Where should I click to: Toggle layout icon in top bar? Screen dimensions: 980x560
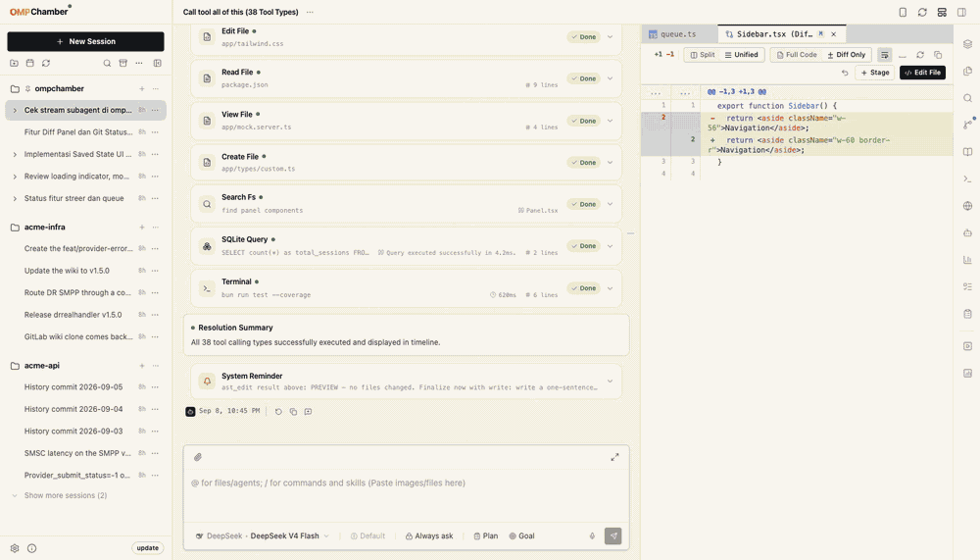pyautogui.click(x=942, y=12)
